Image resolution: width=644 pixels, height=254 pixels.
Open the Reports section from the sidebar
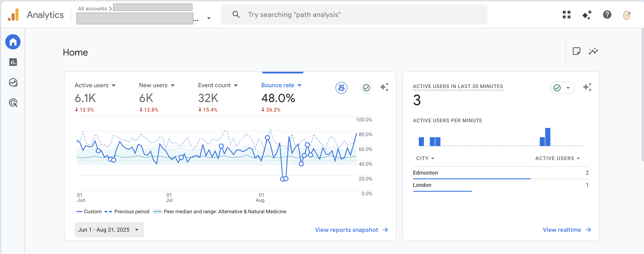click(x=12, y=62)
